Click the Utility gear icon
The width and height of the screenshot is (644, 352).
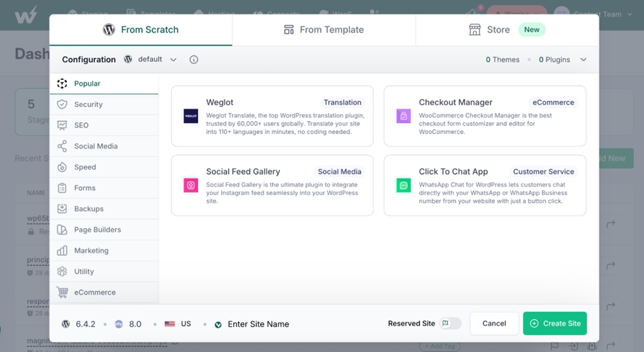[x=62, y=271]
